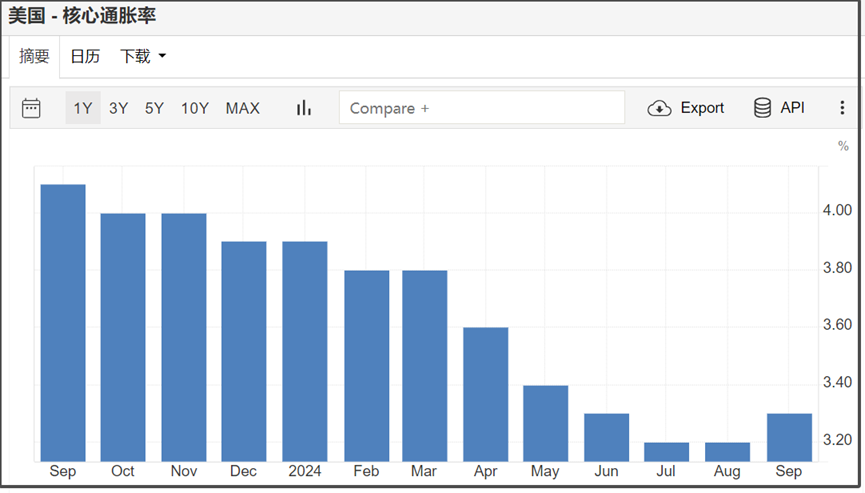Screen dimensions: 865x493
Task: Expand the 下载 dropdown menu
Action: [143, 56]
